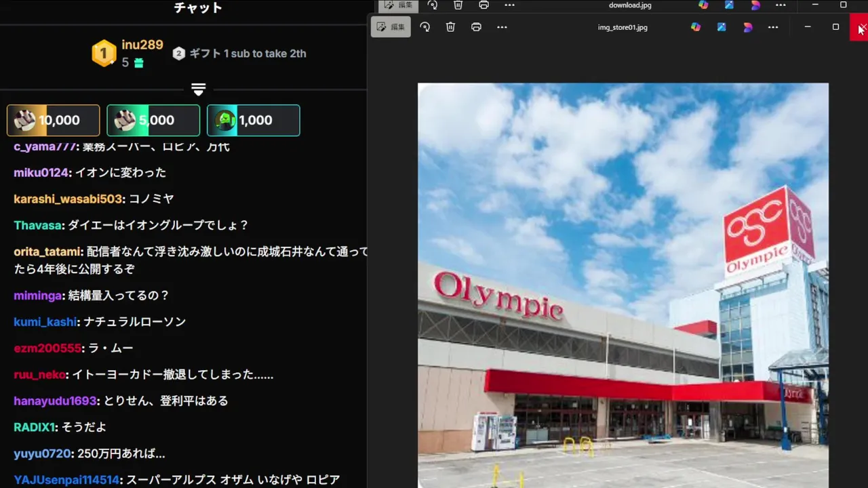Open top gifter inu289 profile

click(142, 45)
